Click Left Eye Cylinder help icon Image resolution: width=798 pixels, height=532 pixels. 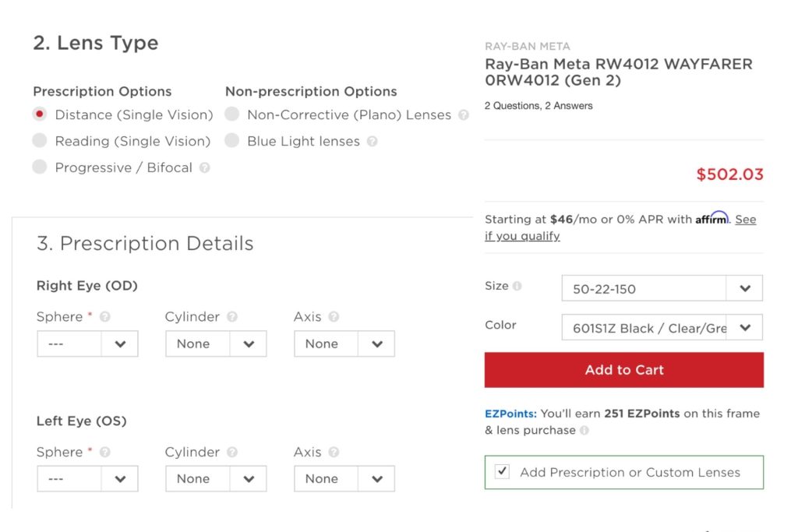pos(232,453)
